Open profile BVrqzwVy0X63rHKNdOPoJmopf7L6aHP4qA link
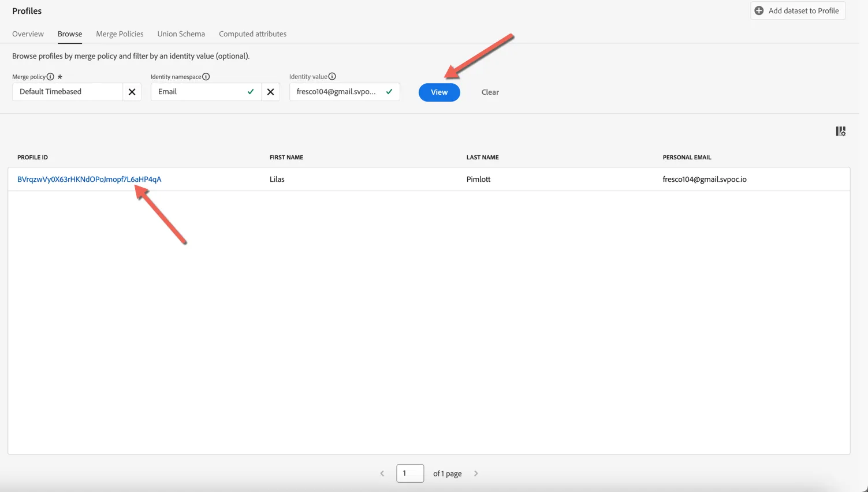 tap(90, 180)
